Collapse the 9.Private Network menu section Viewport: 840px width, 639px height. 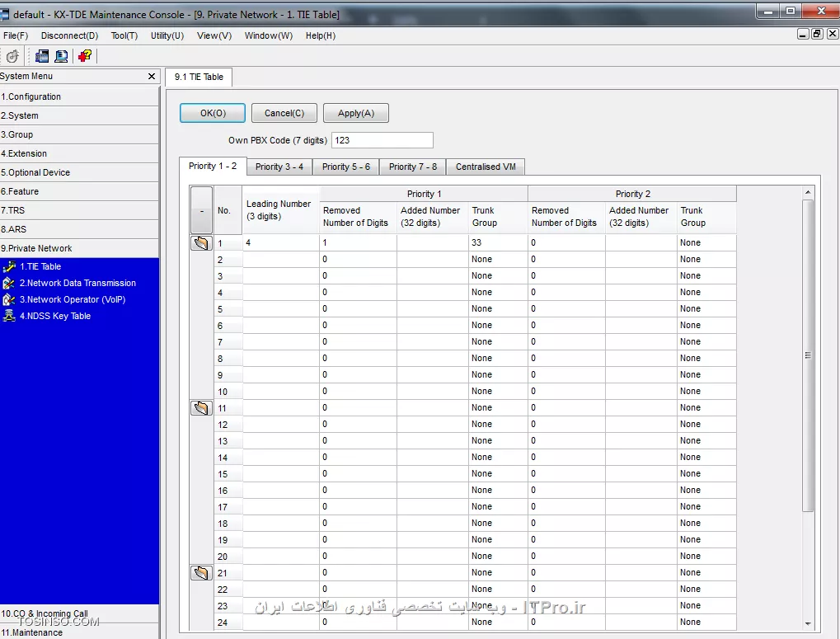pos(79,248)
